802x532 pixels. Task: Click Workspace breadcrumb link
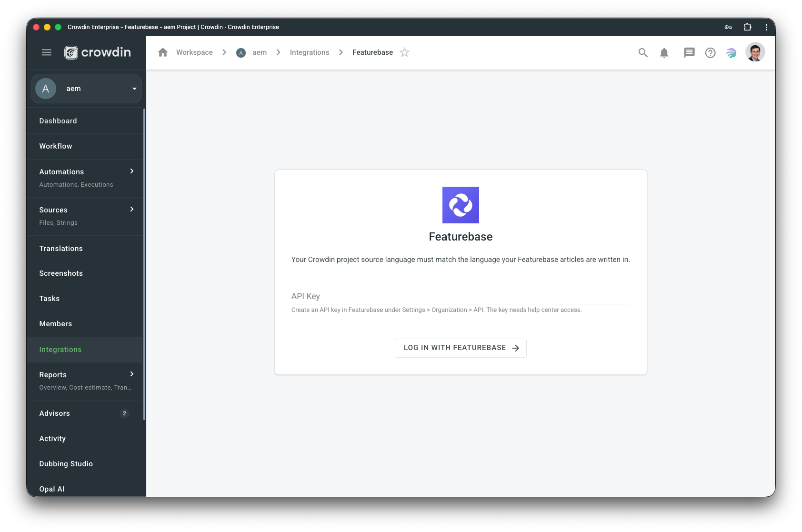(x=194, y=52)
